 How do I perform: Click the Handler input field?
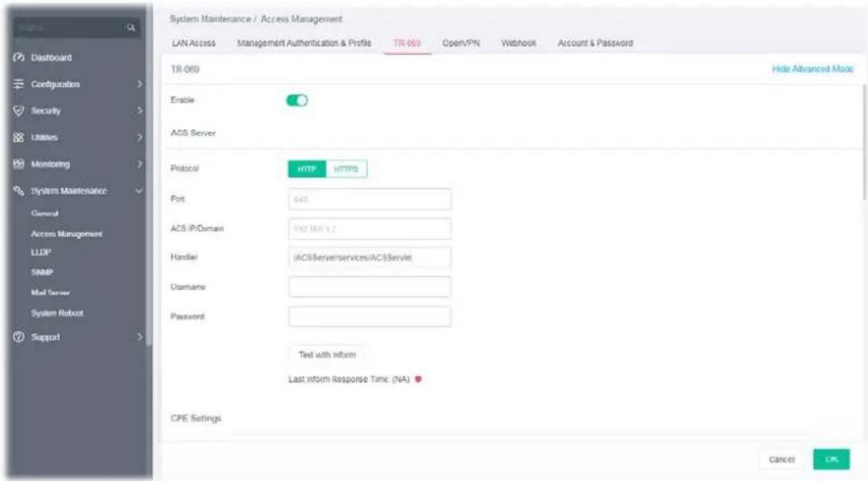pyautogui.click(x=369, y=257)
